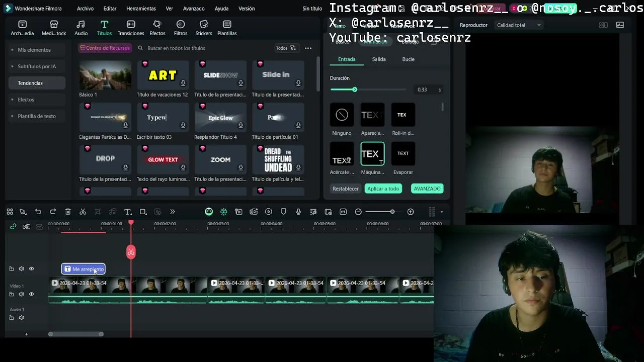Lock the Audio 1 track
The image size is (644, 362).
[x=12, y=318]
